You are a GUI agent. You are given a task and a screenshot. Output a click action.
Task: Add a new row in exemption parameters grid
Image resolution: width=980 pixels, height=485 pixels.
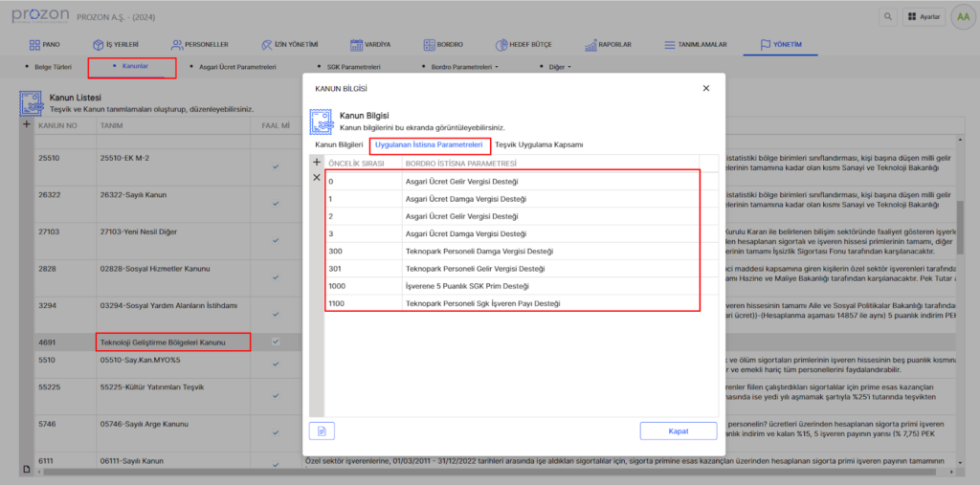(317, 163)
